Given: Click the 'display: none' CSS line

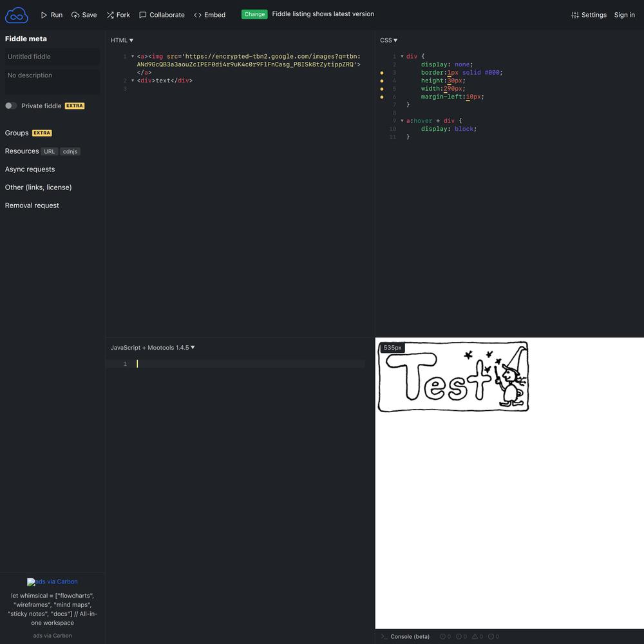Looking at the screenshot, I should [447, 64].
